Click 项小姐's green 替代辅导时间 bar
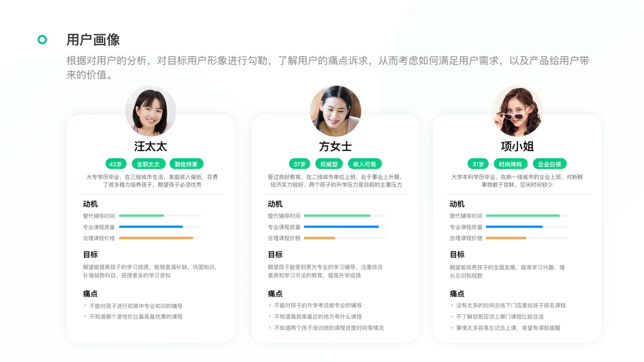This screenshot has height=362, width=644. (523, 215)
